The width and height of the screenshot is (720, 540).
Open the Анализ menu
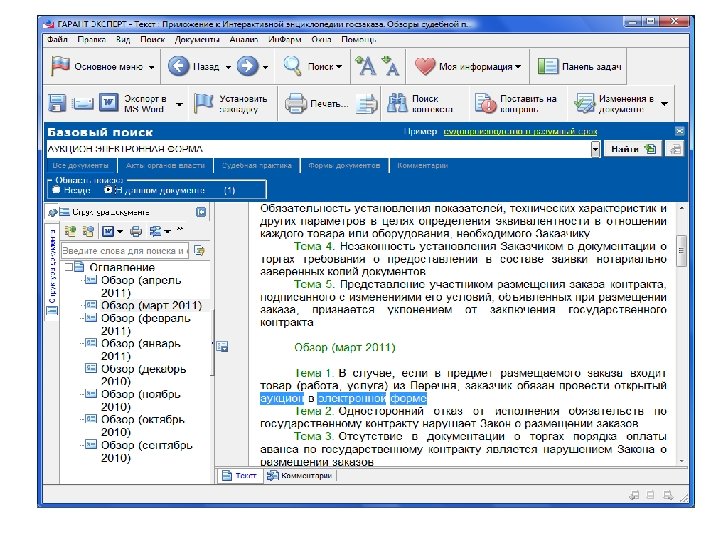(244, 39)
